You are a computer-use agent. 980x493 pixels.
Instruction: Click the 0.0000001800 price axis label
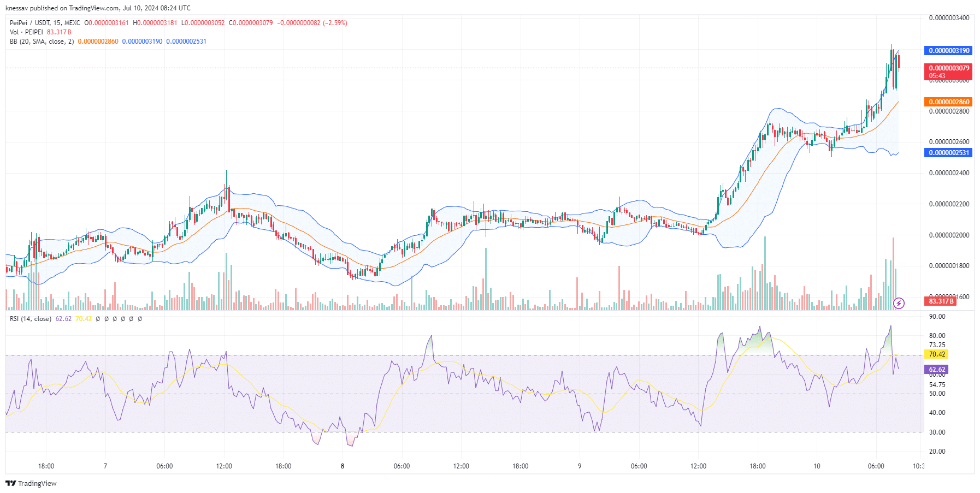(x=949, y=266)
